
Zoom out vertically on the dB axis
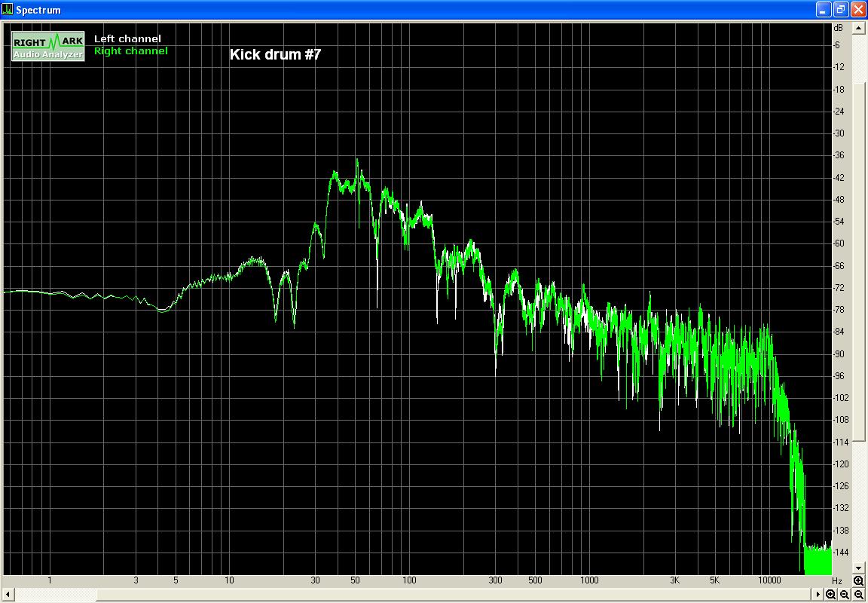[x=859, y=594]
